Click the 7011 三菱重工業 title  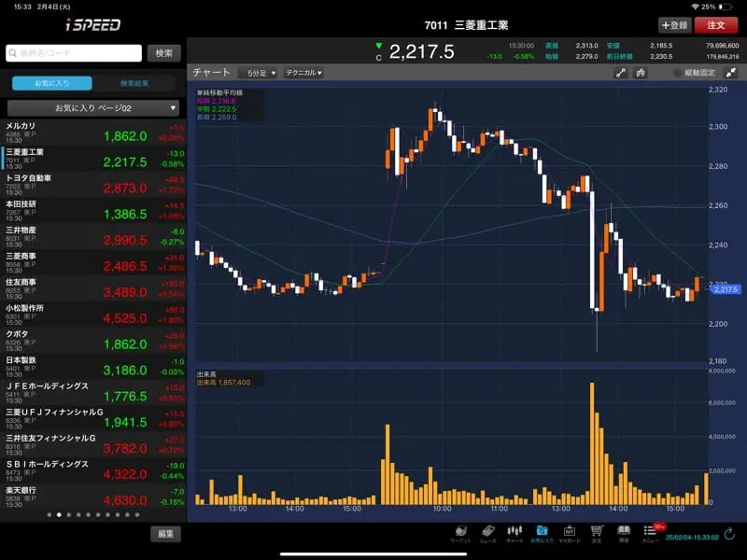click(x=466, y=25)
